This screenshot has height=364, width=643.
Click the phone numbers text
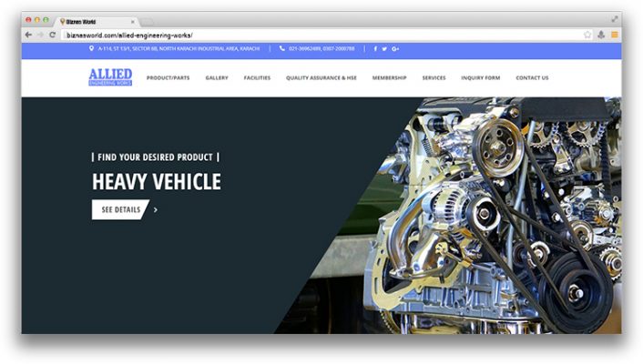click(321, 48)
